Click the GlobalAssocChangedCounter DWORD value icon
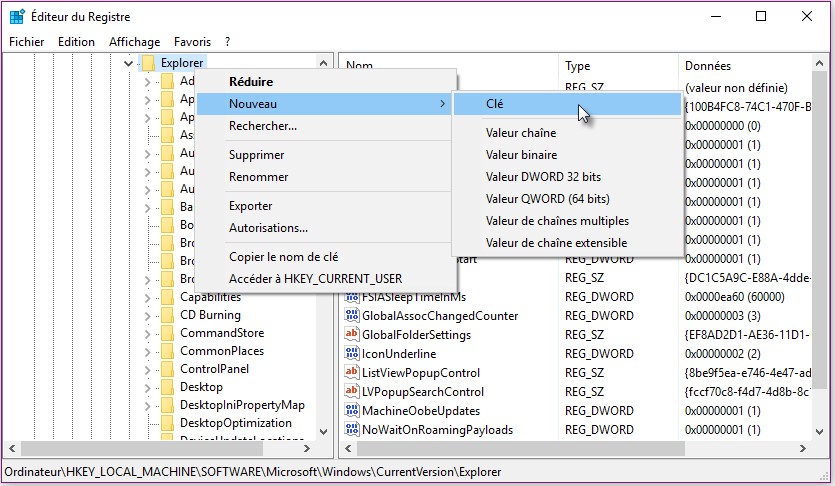This screenshot has height=486, width=835. click(352, 316)
